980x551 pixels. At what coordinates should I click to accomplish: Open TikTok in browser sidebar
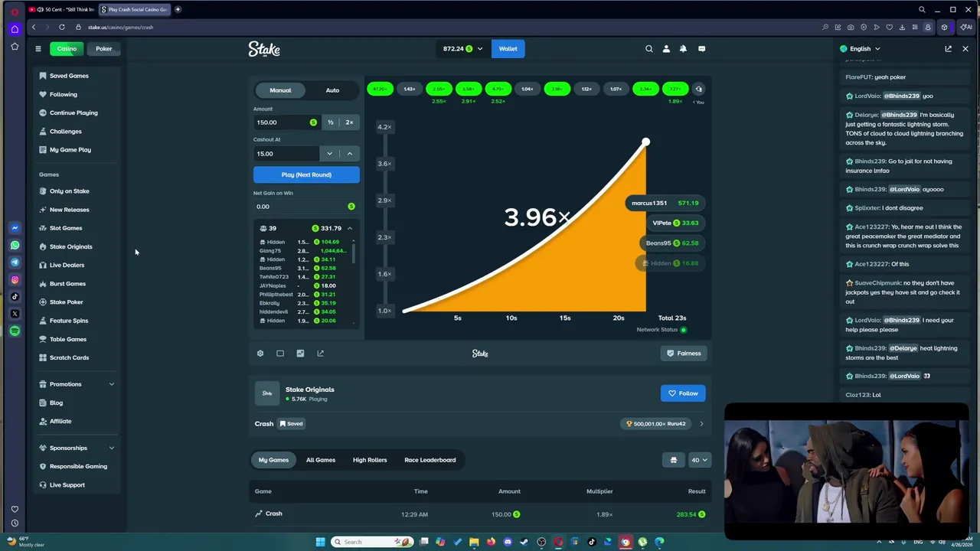pos(15,297)
